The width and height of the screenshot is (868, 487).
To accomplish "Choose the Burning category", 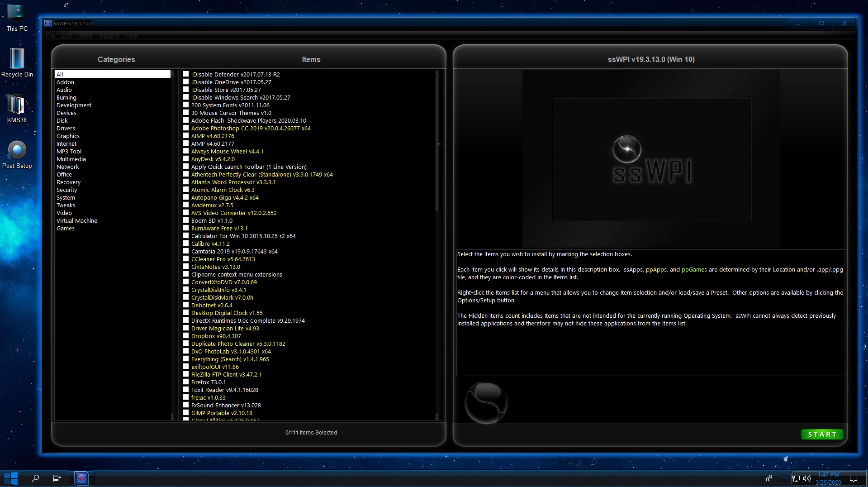I will 66,97.
